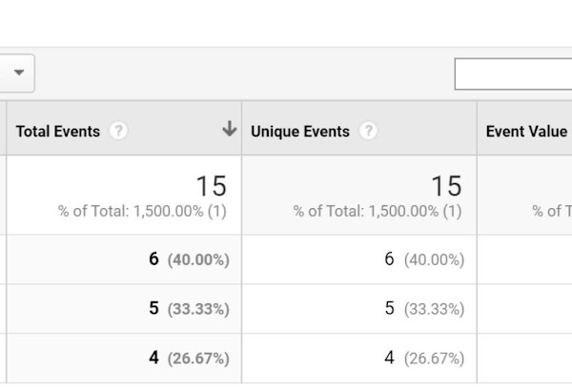
Task: Select the Unique Events summary value 15
Action: 445,185
